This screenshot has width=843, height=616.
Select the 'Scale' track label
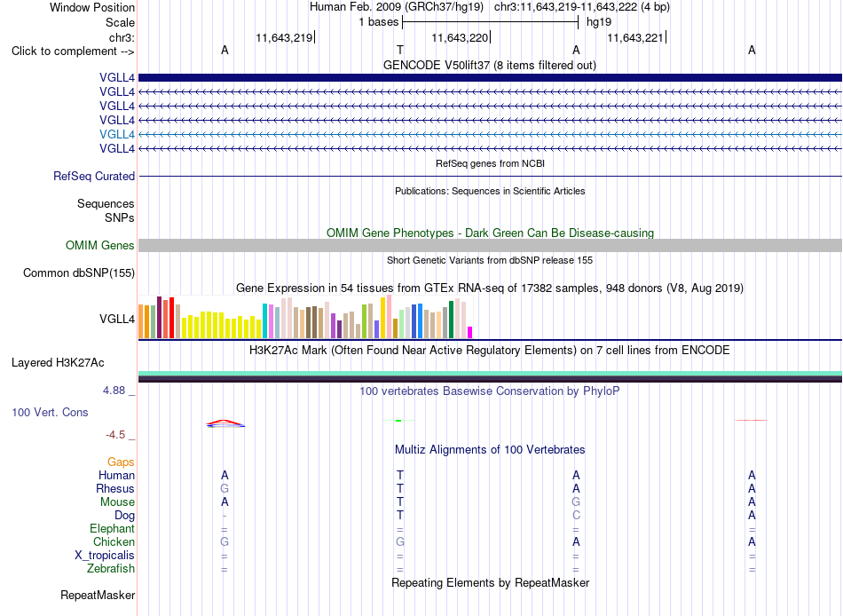coord(120,22)
